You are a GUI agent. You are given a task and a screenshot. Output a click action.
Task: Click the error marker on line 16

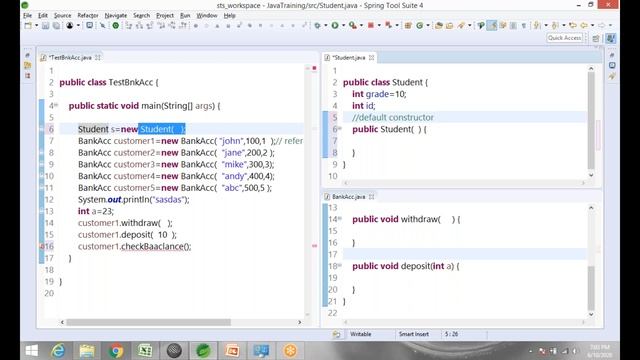pyautogui.click(x=42, y=246)
